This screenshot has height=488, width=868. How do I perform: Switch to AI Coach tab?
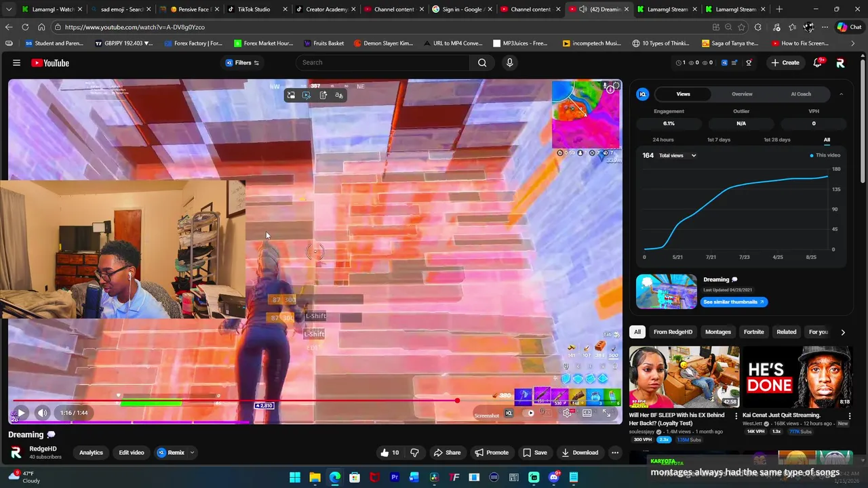pyautogui.click(x=801, y=94)
